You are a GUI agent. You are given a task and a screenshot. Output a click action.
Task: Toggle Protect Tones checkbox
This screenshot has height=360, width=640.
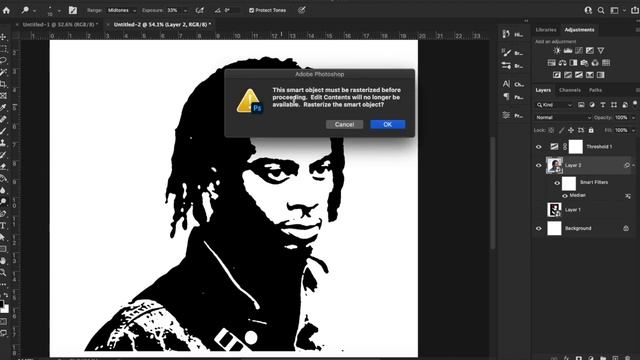coord(251,10)
